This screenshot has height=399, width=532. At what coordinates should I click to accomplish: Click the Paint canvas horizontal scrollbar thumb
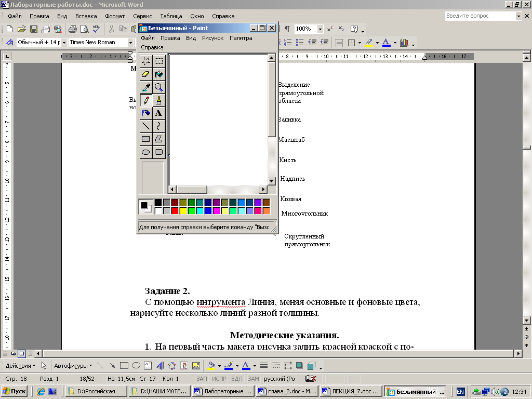click(x=192, y=189)
